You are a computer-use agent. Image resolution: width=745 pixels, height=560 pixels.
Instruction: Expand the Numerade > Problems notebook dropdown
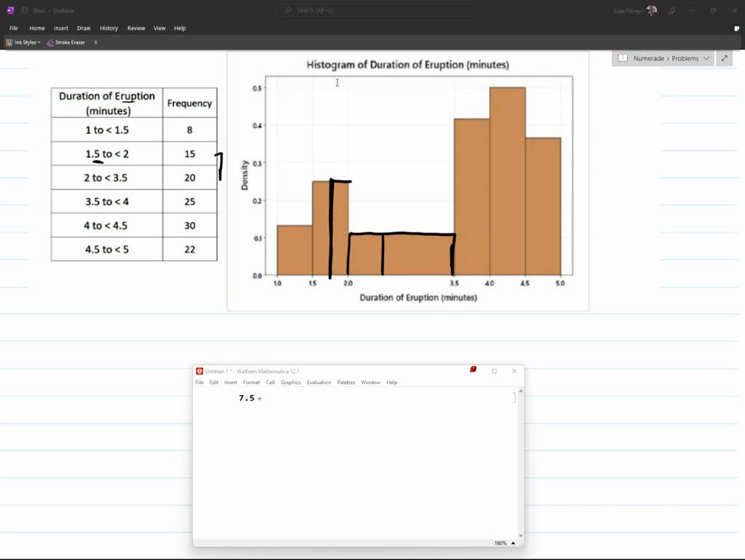(x=706, y=58)
